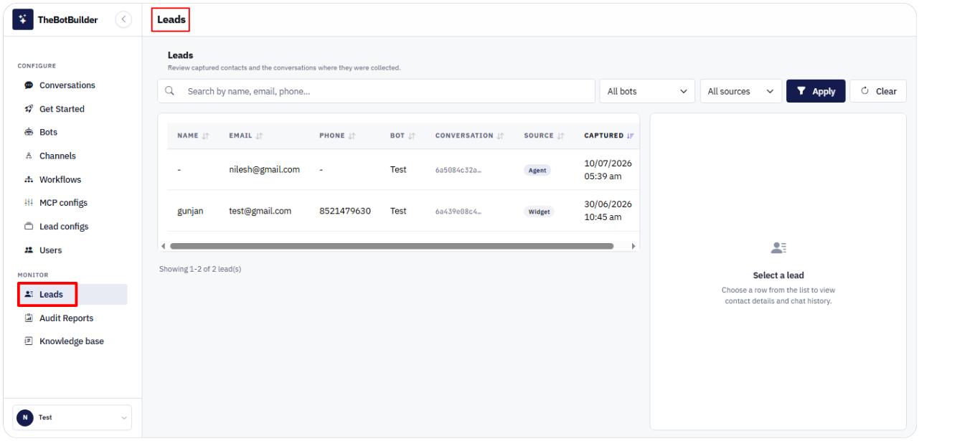
Task: Select the nilesh@gmail.com email cell
Action: [264, 170]
